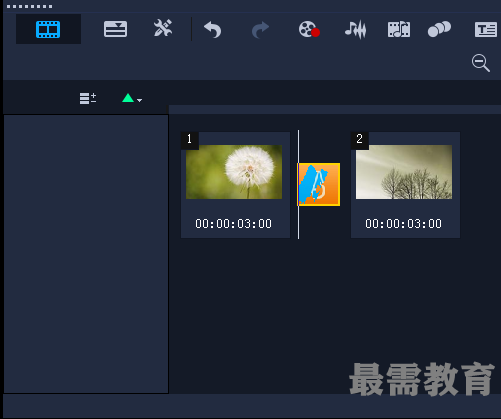501x419 pixels.
Task: Redo the last undone action
Action: [260, 30]
